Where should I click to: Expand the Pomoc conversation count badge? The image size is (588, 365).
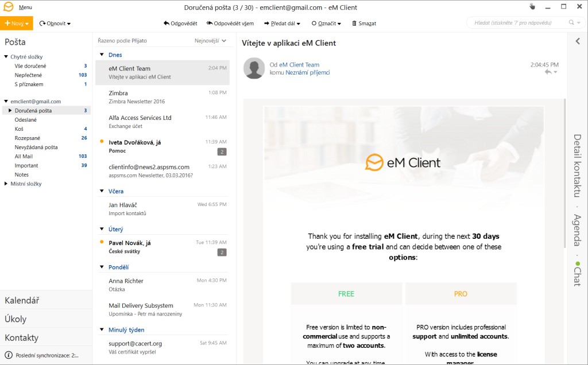222,152
